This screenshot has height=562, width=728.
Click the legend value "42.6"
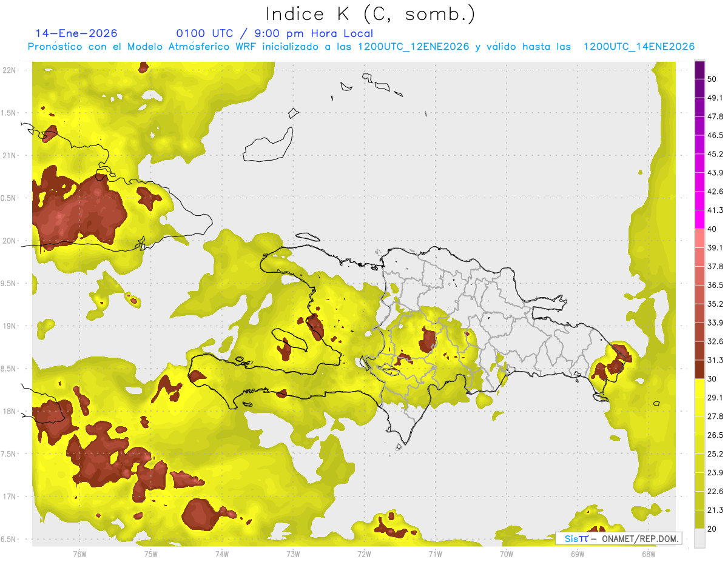coord(715,192)
